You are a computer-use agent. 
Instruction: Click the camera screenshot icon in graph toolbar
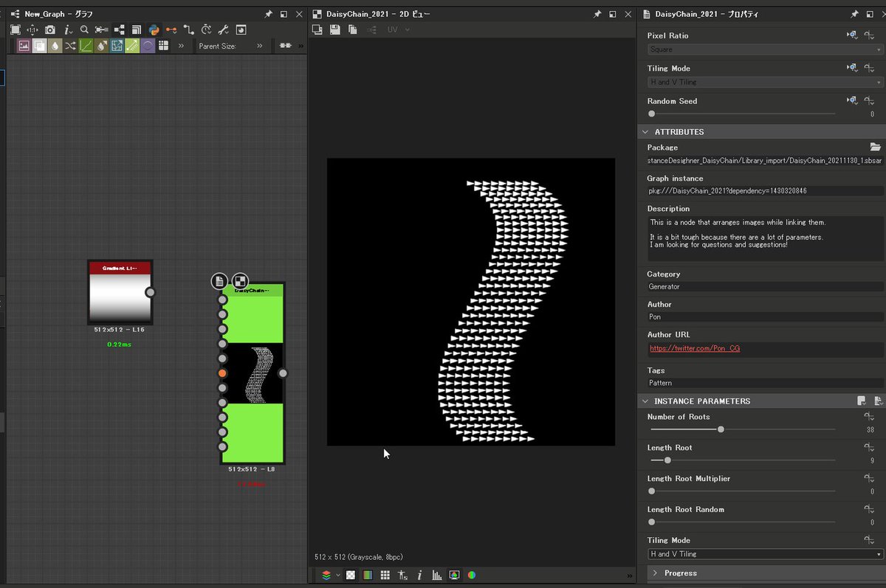[x=49, y=30]
